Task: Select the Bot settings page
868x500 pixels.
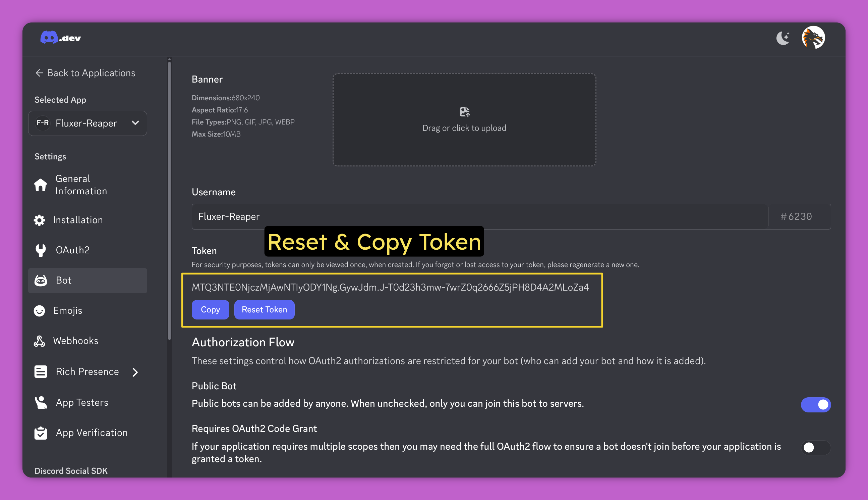Action: pyautogui.click(x=88, y=281)
